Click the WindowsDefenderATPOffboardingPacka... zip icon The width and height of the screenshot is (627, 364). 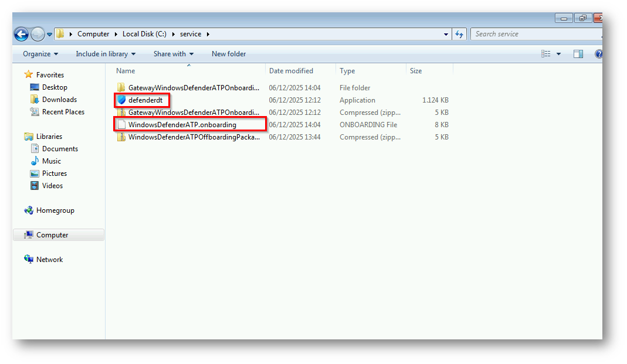click(121, 137)
